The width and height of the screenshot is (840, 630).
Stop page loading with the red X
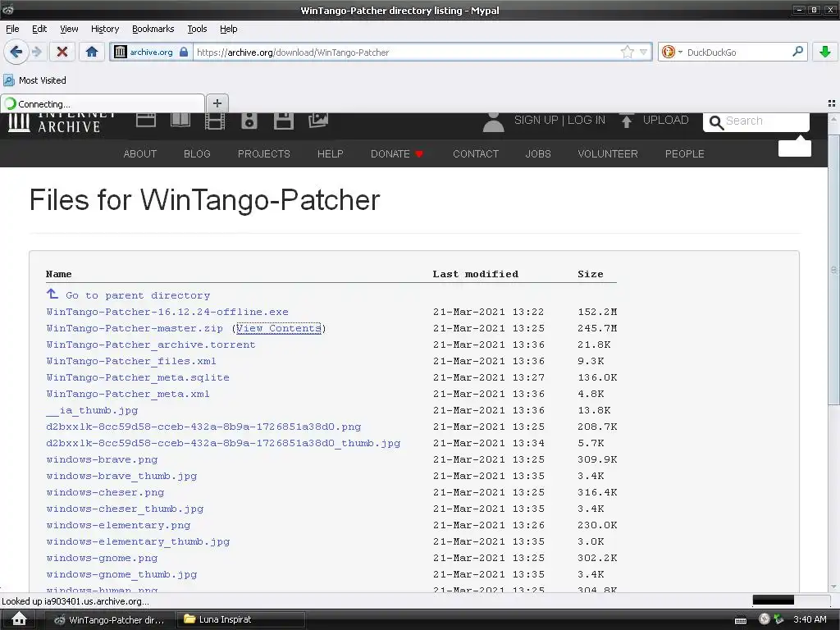[62, 52]
